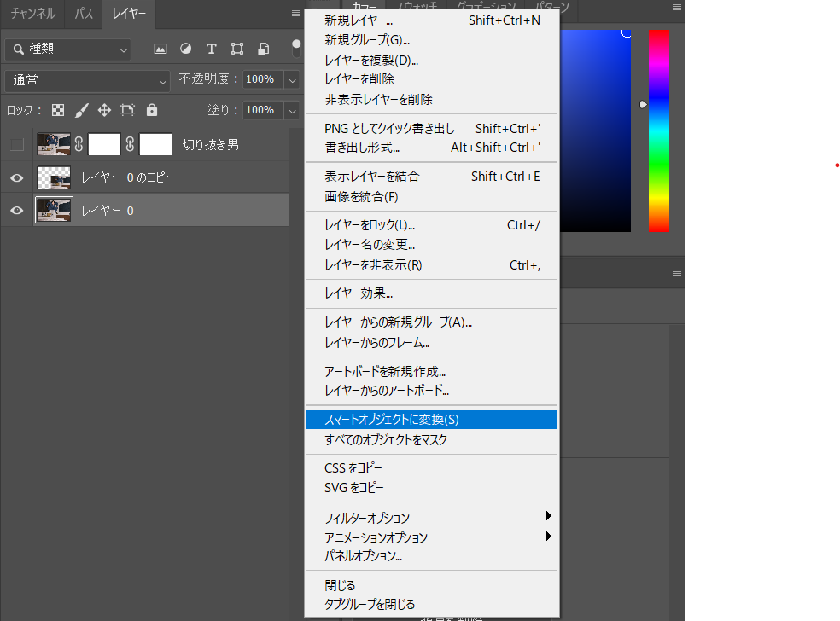This screenshot has width=840, height=621.
Task: Filter layers by adjustment layer icon
Action: coord(185,49)
